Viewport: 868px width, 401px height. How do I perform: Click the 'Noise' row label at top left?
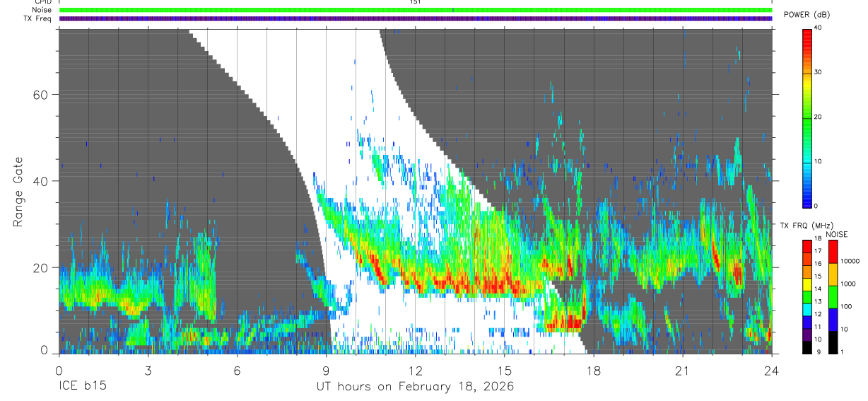coord(41,10)
